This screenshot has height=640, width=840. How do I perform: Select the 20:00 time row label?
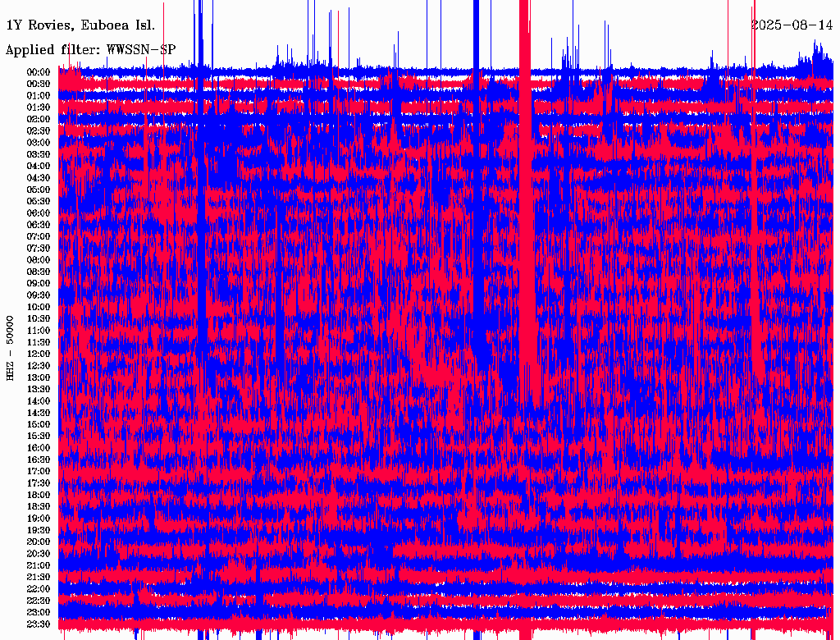39,542
